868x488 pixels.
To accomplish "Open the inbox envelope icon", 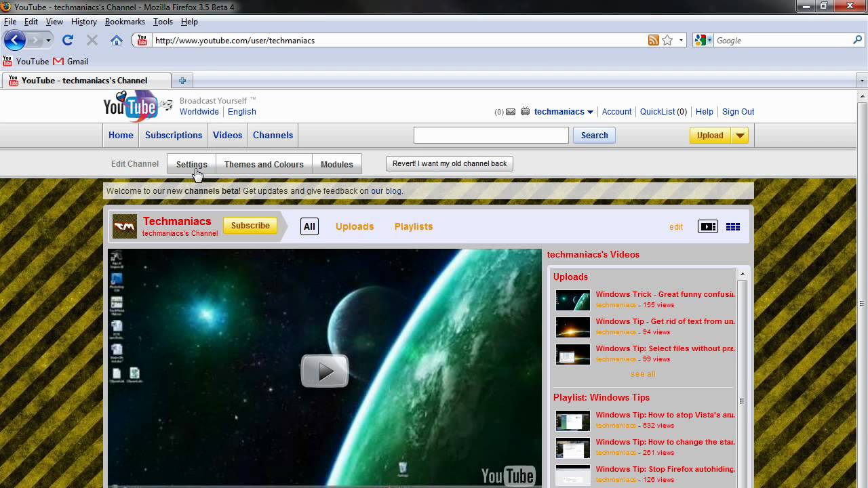I will click(x=511, y=112).
